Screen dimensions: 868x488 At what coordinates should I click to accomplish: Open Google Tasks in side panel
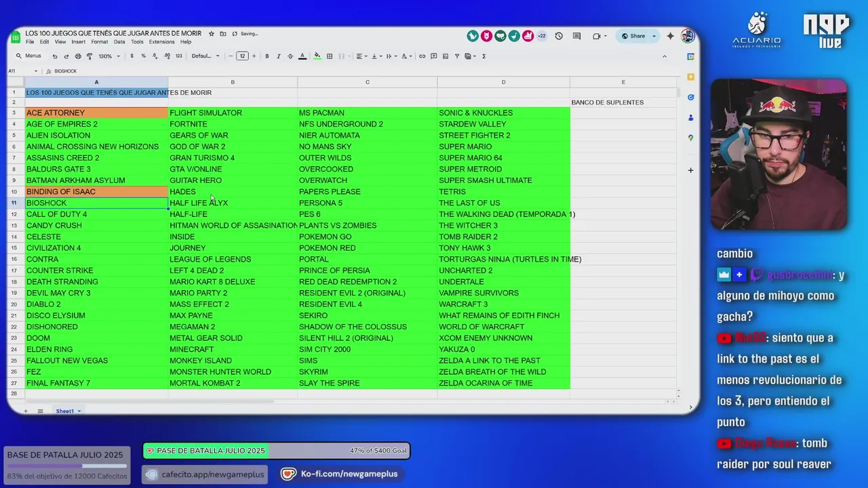[690, 98]
